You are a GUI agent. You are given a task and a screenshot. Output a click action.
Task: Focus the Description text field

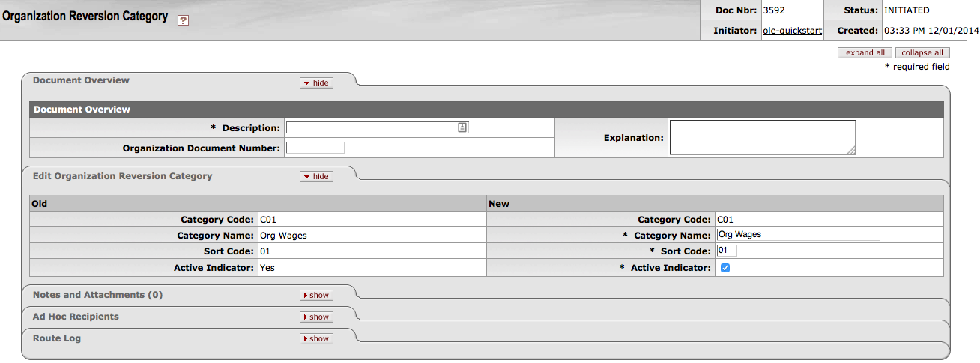coord(371,127)
